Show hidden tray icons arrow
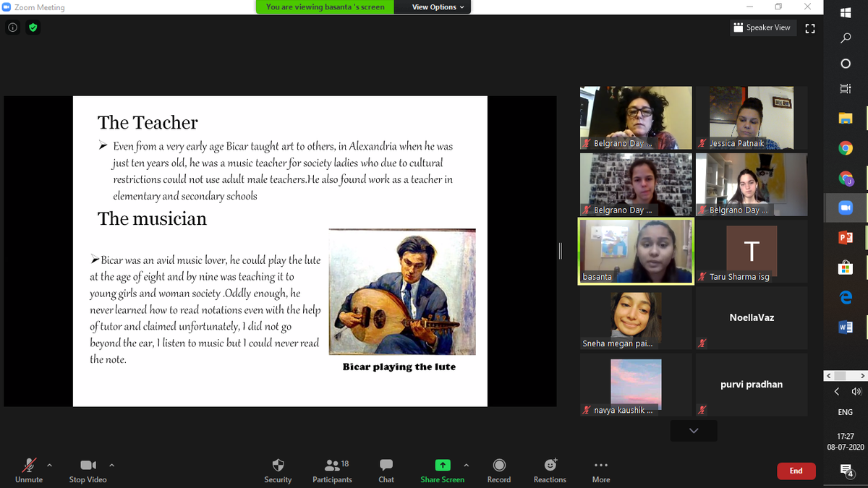The width and height of the screenshot is (868, 488). 837,391
